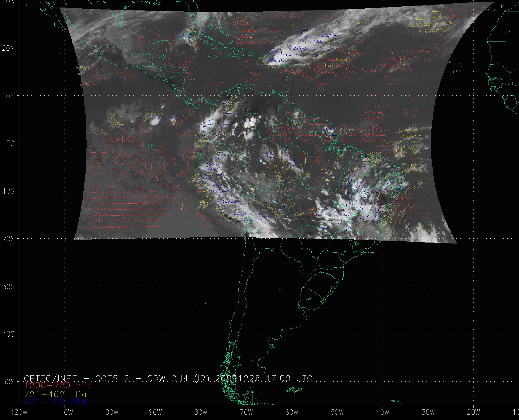This screenshot has height=420, width=519.
Task: Click the 20N latitude axis label
Action: [9, 48]
